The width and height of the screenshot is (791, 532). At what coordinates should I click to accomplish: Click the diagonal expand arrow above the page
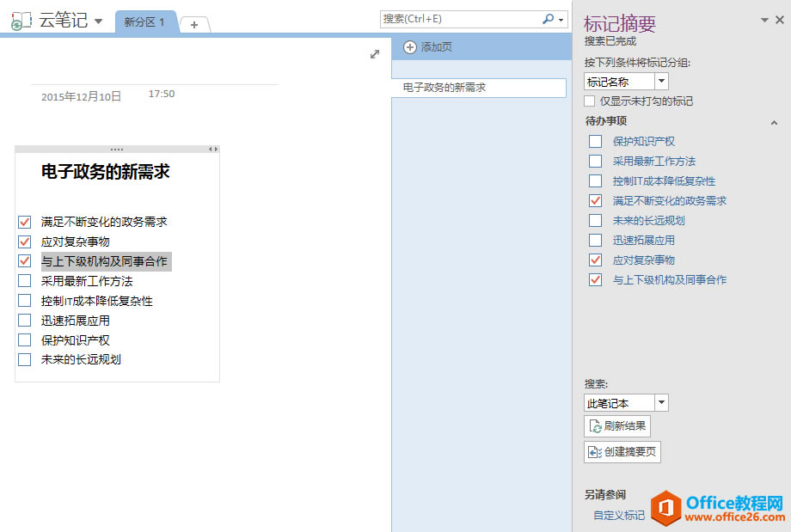pyautogui.click(x=375, y=53)
